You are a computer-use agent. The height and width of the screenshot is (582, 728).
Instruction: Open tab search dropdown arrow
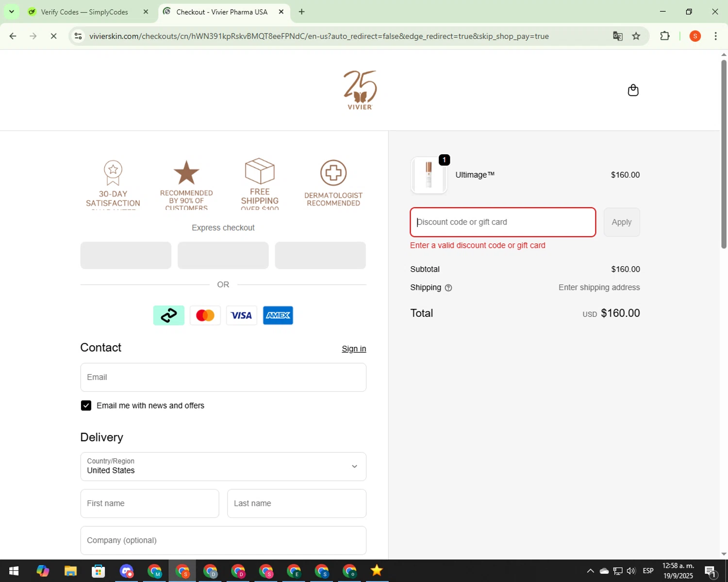[x=12, y=12]
